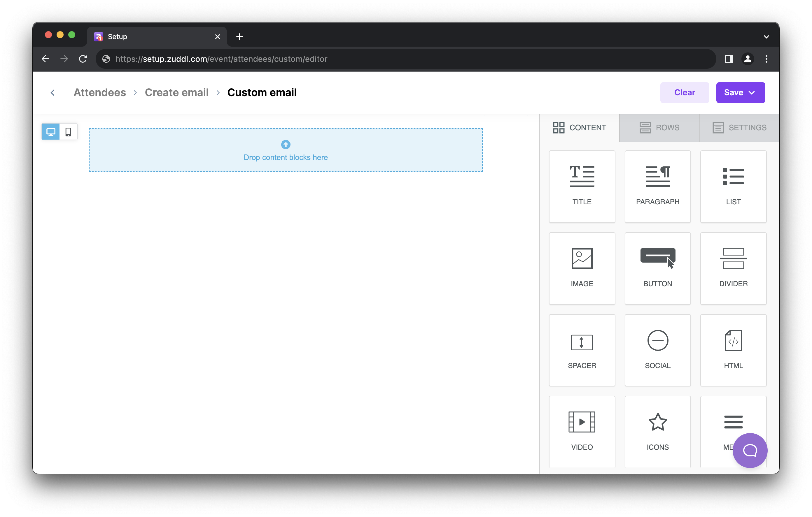Click the Clear button

[685, 92]
